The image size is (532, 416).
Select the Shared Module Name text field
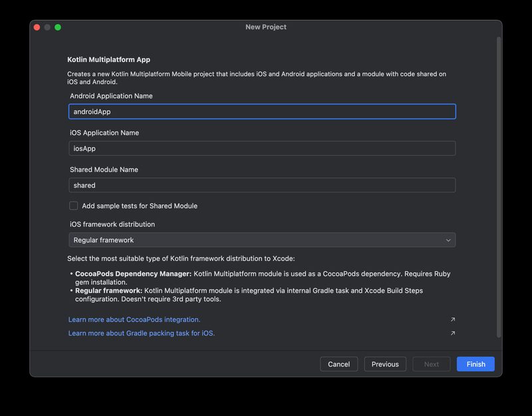pos(261,185)
